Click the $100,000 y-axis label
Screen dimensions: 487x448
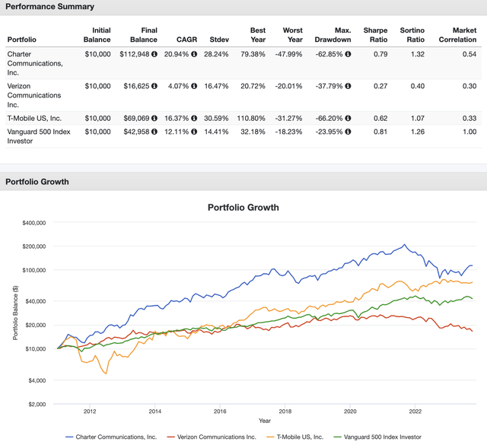coord(34,270)
